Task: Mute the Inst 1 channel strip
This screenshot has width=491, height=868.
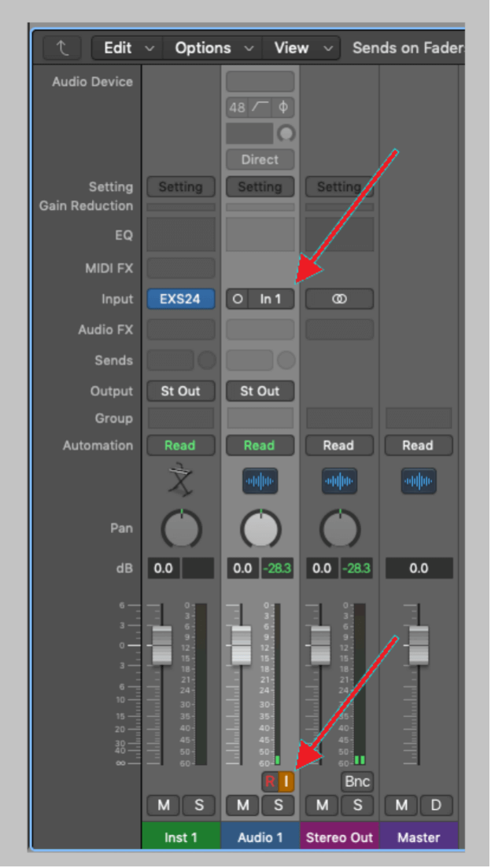Action: pyautogui.click(x=164, y=805)
